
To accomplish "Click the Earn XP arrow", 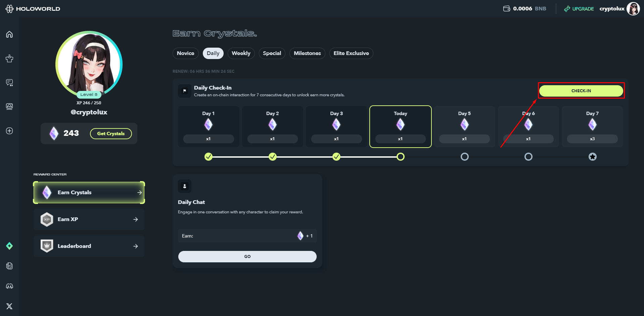I will (x=136, y=219).
